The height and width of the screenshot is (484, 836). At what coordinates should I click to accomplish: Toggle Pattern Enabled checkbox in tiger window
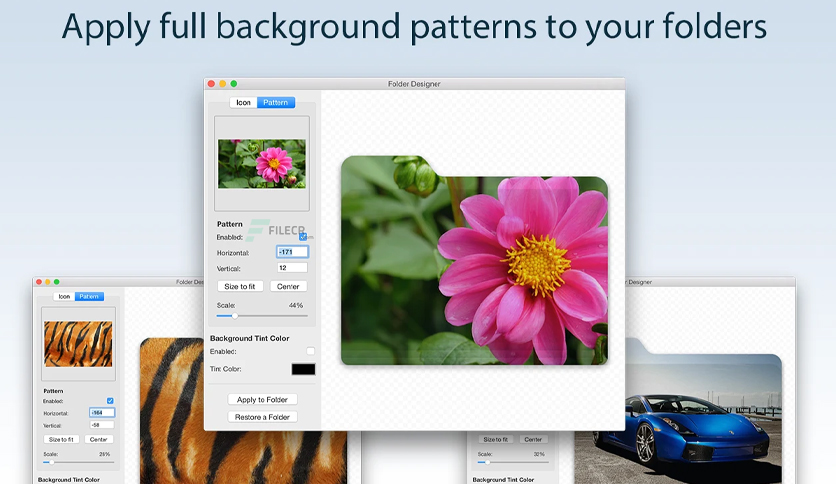coord(110,401)
